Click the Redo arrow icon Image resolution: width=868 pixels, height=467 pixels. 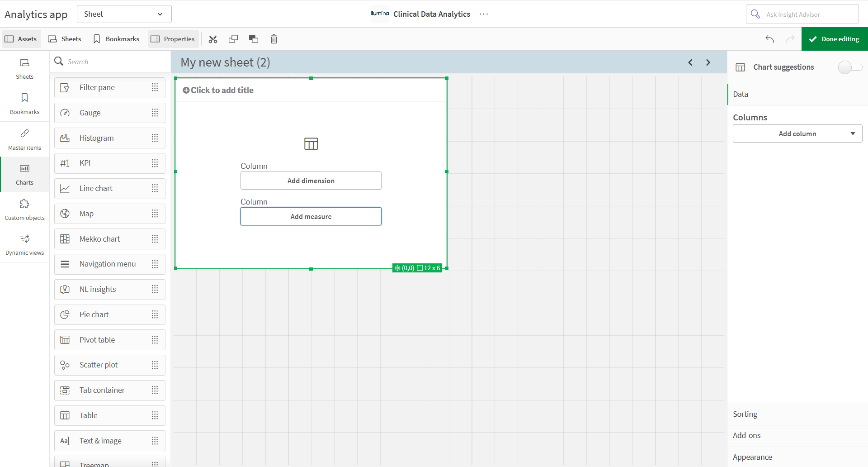(x=790, y=39)
